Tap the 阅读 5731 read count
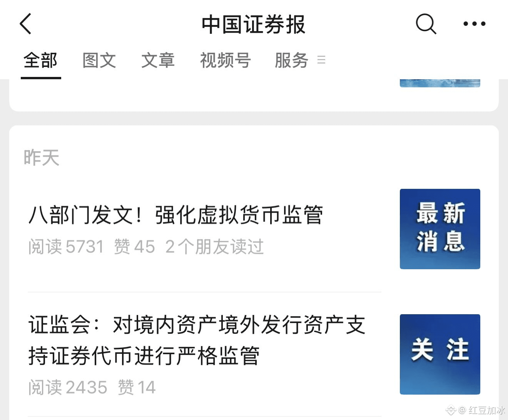 (x=66, y=247)
